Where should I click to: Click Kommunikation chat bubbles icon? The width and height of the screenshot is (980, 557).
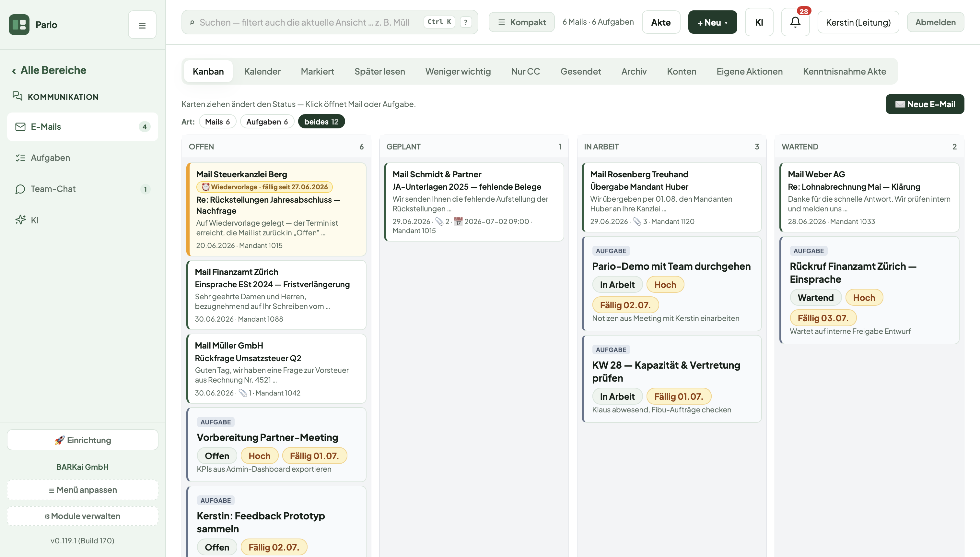17,96
